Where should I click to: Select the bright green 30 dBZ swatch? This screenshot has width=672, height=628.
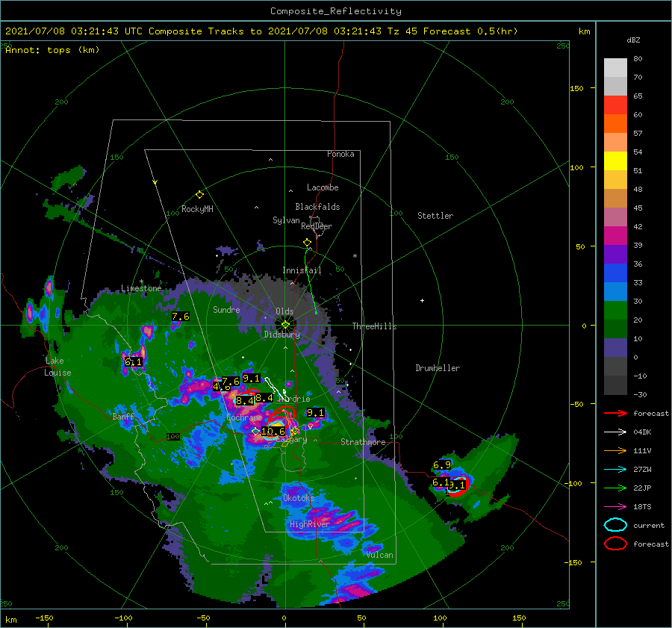[x=615, y=311]
